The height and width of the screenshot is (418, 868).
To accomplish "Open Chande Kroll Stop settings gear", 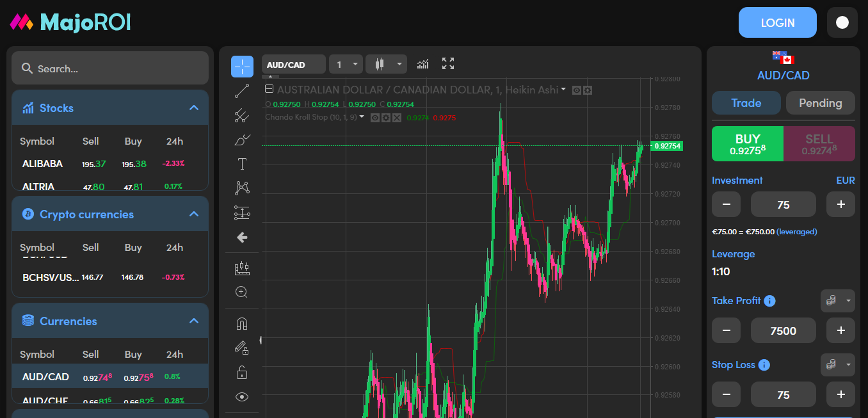I will coord(386,118).
